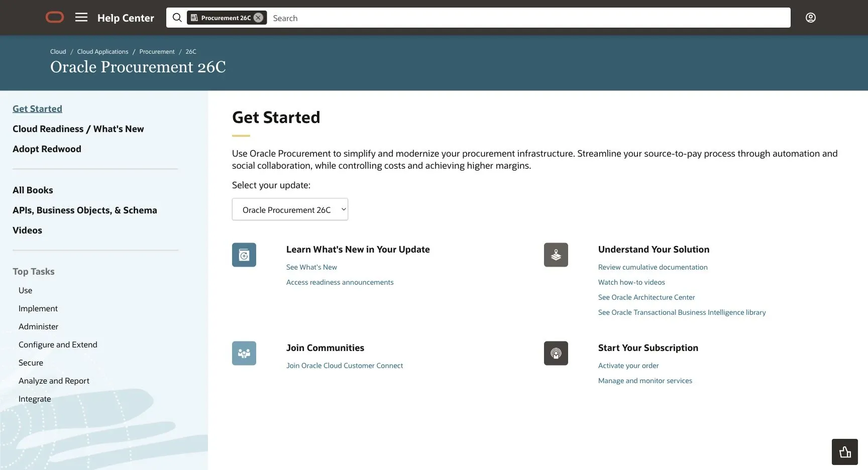Select Configure and Extend top task
The height and width of the screenshot is (470, 868).
(x=58, y=344)
